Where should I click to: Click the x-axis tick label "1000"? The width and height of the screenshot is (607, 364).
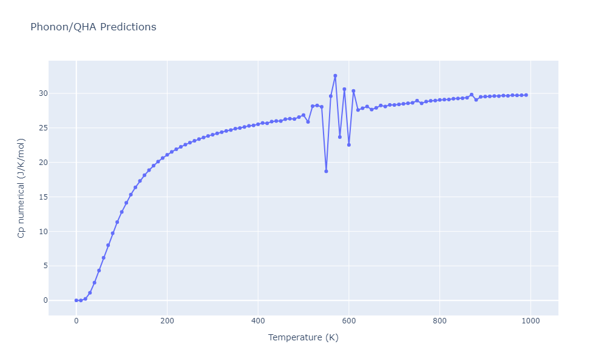tap(531, 320)
